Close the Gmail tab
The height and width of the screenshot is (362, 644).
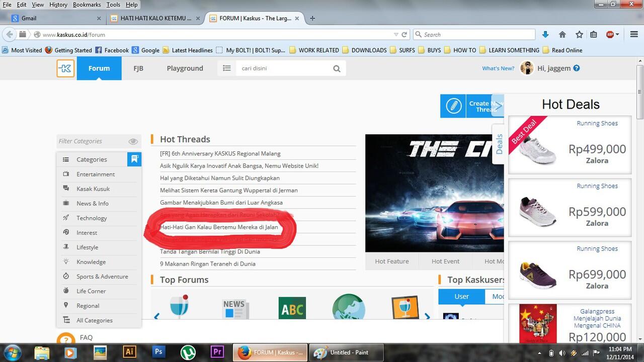(x=99, y=18)
